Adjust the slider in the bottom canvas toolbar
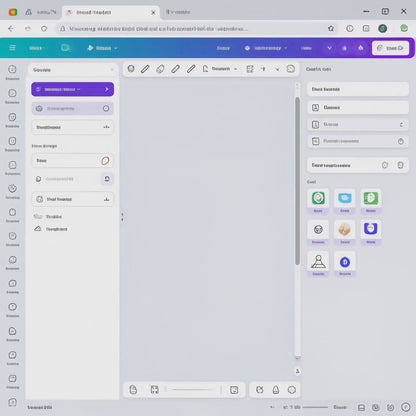 pyautogui.click(x=192, y=389)
